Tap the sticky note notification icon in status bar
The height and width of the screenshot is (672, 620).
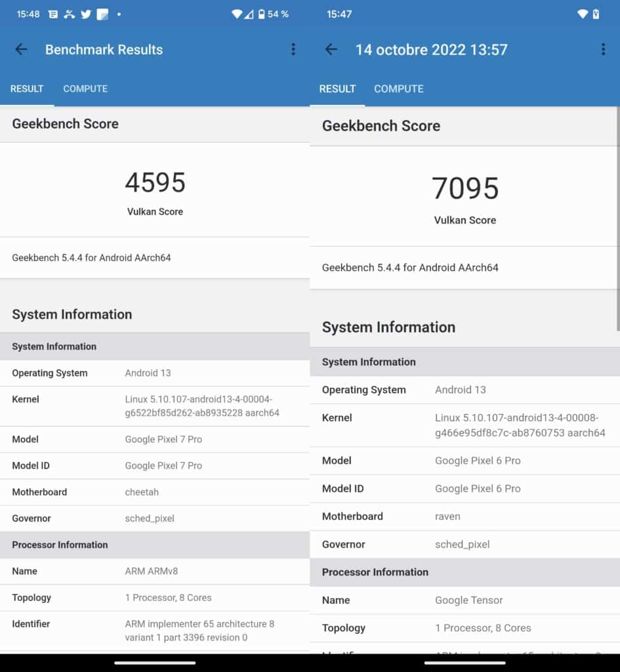pos(102,14)
